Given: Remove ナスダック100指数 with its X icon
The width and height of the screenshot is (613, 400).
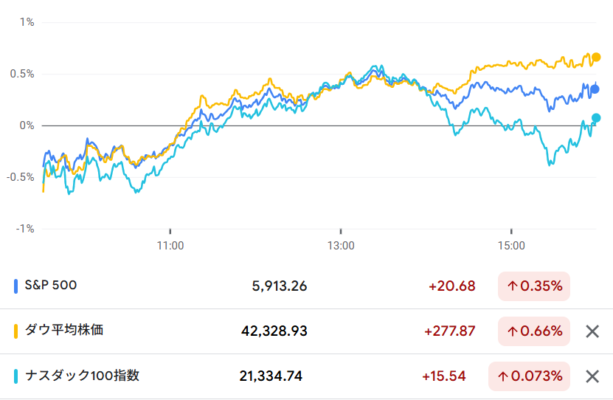Looking at the screenshot, I should (592, 376).
